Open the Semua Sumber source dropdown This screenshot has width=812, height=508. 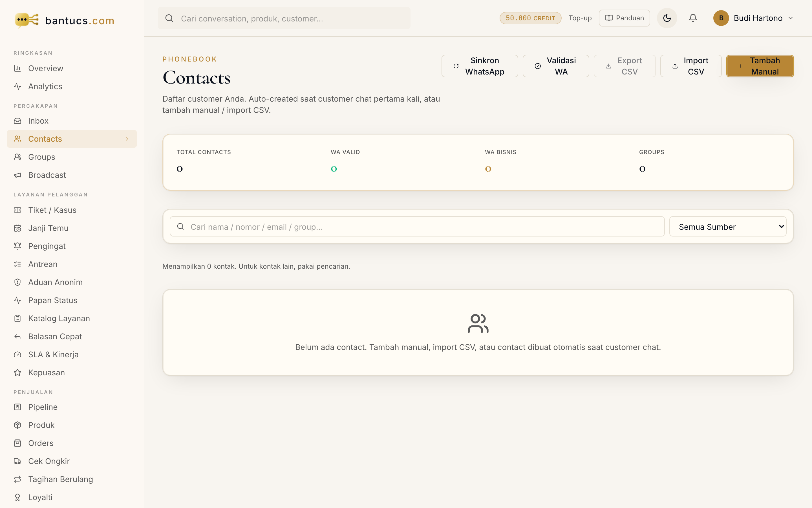point(728,227)
